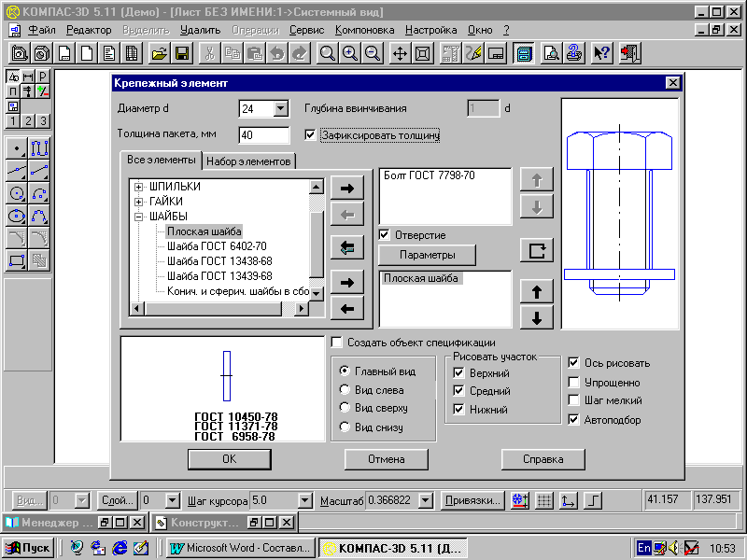This screenshot has width=747, height=560.
Task: Open the Компоновка menu
Action: coord(364,30)
